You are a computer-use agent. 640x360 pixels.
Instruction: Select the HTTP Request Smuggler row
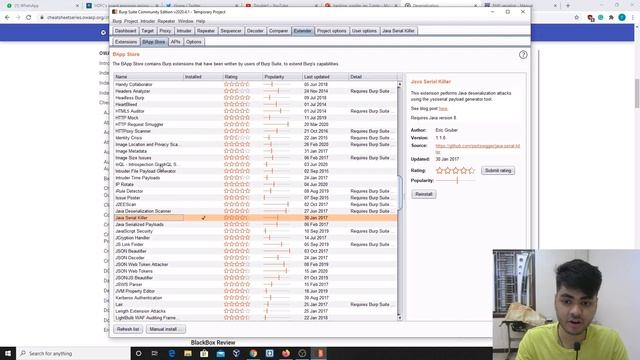(255, 124)
